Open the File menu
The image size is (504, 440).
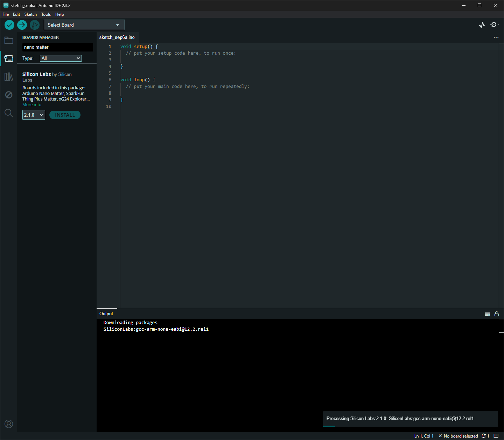click(x=6, y=14)
